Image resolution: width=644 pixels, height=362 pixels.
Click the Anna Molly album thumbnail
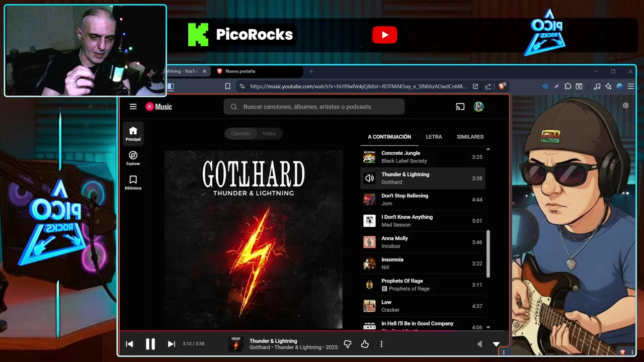369,242
